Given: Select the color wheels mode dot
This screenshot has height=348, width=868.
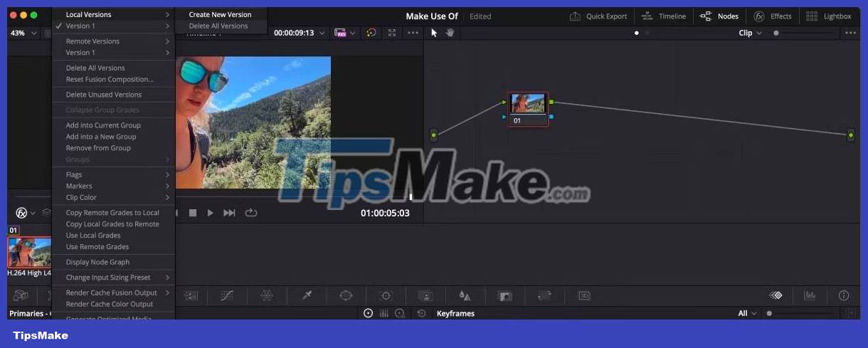Looking at the screenshot, I should click(368, 313).
